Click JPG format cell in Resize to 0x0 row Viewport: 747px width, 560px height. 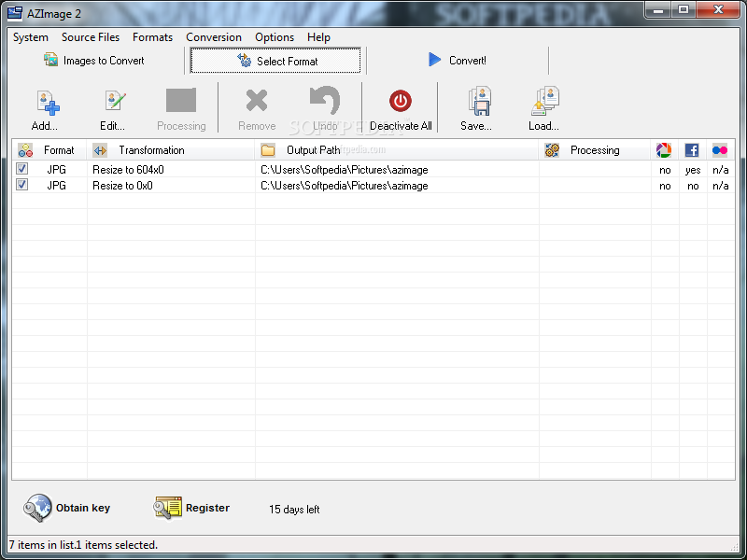pyautogui.click(x=56, y=186)
